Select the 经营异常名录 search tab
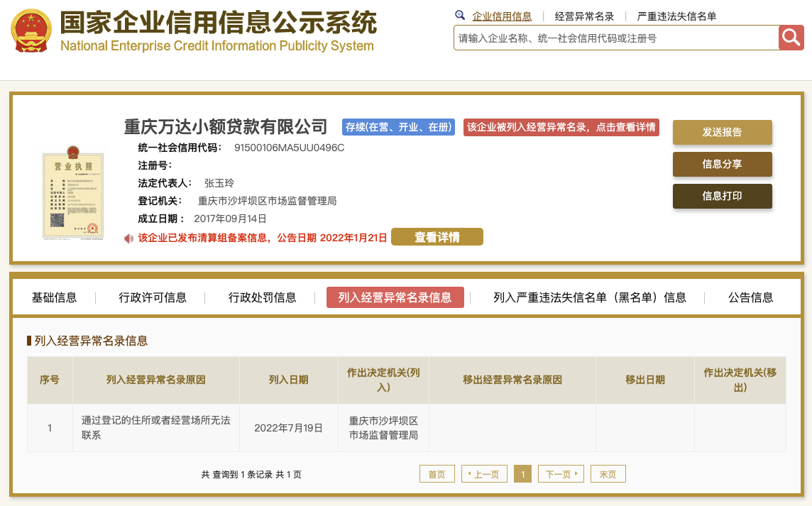Screen dimensions: 812x506 [584, 16]
